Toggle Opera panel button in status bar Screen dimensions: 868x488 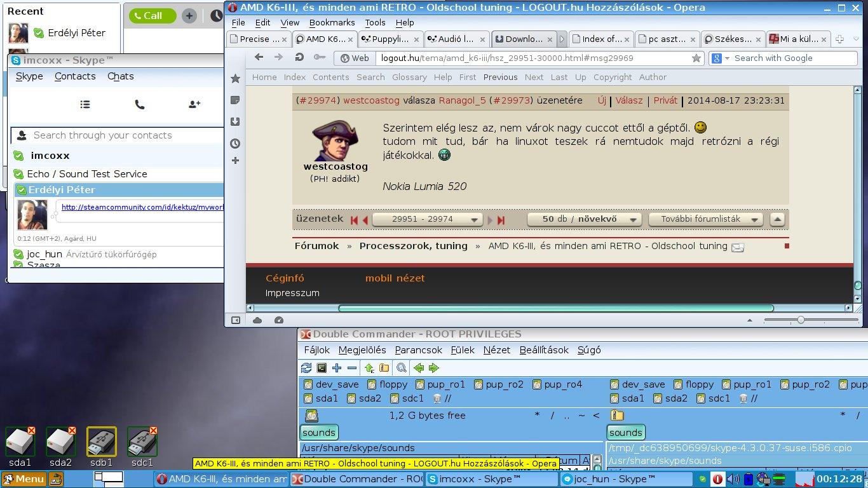click(235, 320)
